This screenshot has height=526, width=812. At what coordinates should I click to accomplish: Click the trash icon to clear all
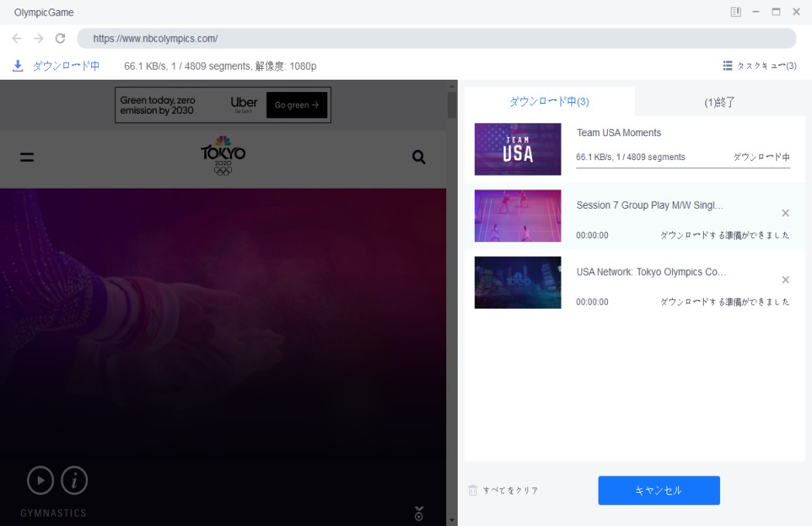click(473, 490)
